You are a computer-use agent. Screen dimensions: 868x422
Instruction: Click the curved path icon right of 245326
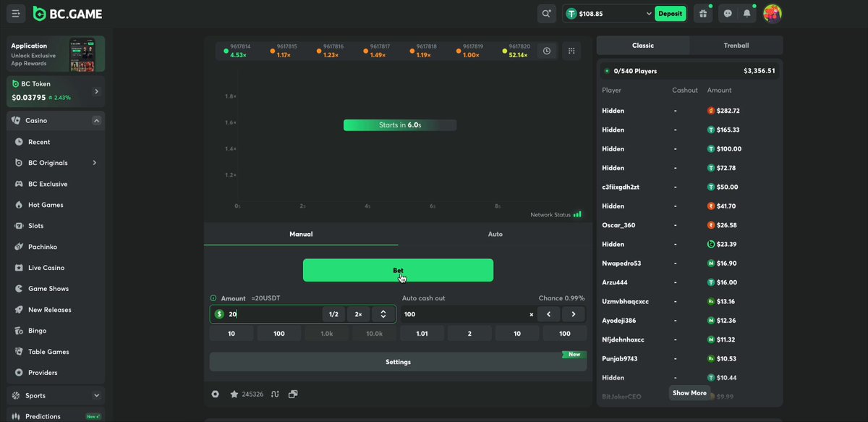(x=275, y=394)
